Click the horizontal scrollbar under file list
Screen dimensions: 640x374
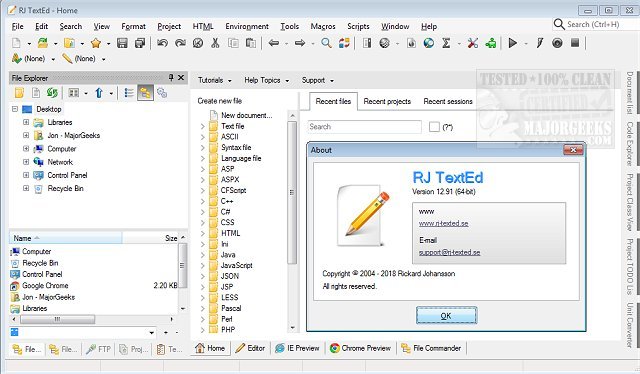[x=93, y=319]
